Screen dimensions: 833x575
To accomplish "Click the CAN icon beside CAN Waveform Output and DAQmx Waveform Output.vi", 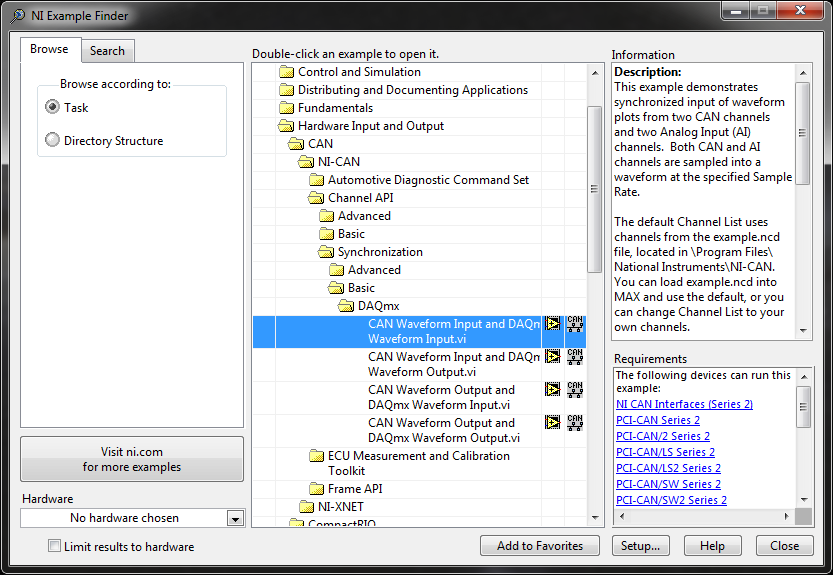I will click(575, 422).
